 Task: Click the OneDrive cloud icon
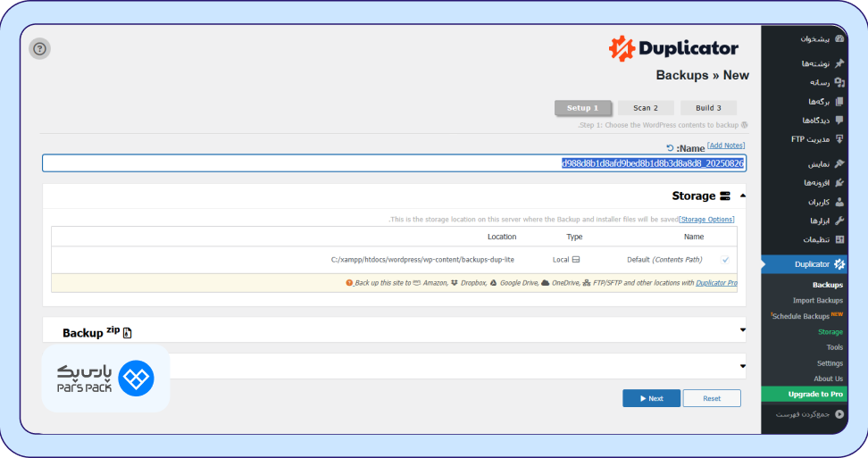546,283
